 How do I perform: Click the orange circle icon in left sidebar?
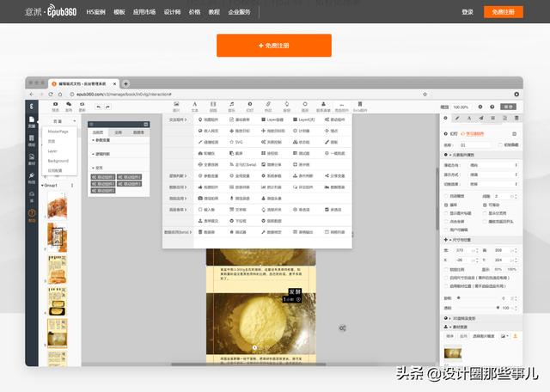tap(32, 215)
